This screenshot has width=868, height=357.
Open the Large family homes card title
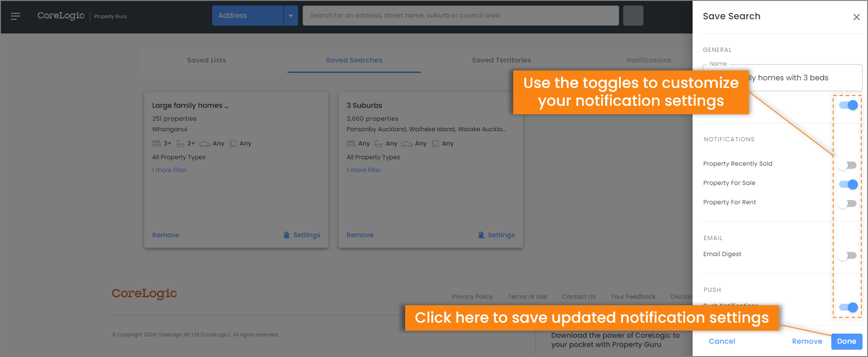coord(190,106)
